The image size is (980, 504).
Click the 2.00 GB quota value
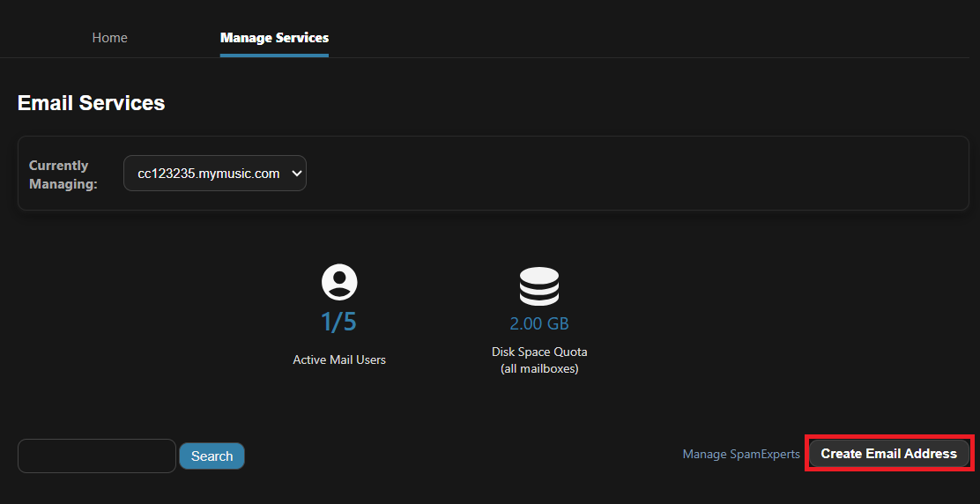tap(539, 323)
